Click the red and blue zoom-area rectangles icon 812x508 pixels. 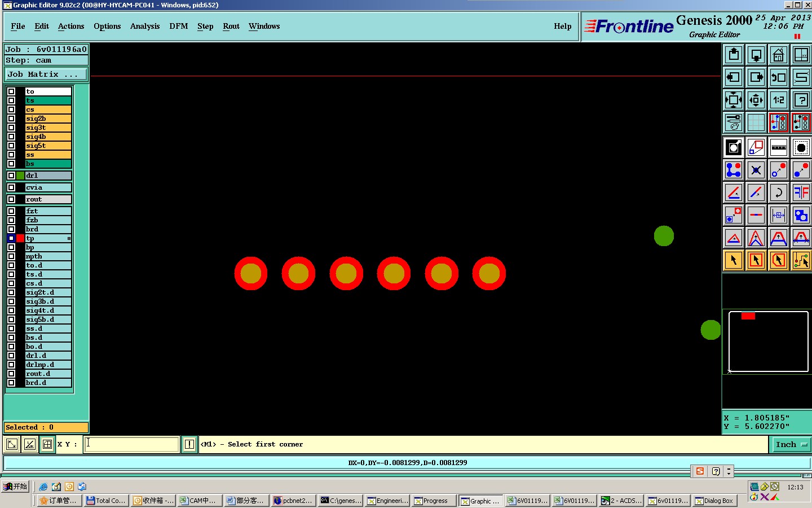point(756,147)
